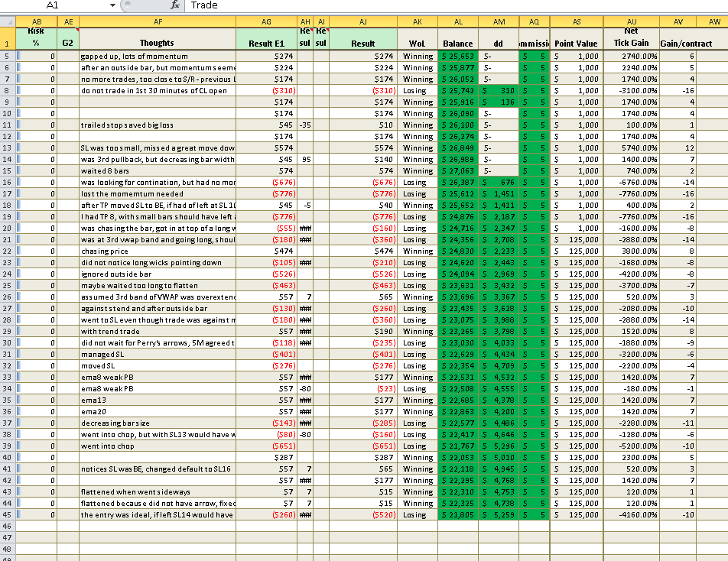Select row header 16
Viewport: 728px width, 561px height.
pyautogui.click(x=8, y=183)
